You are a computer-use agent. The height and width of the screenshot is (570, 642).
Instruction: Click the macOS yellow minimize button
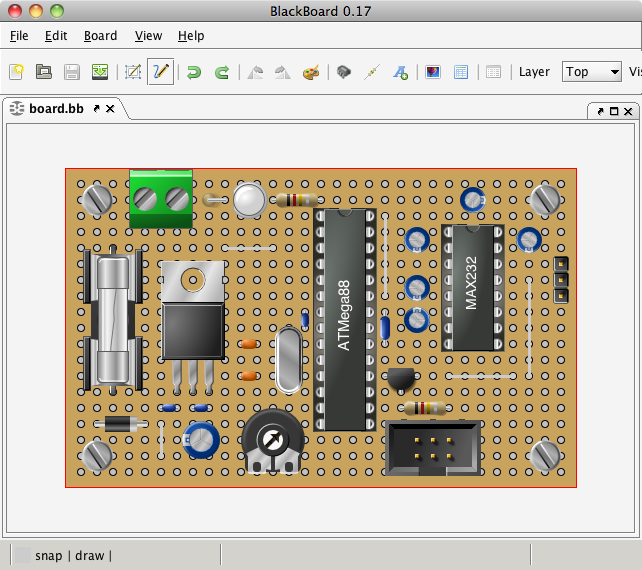tap(36, 11)
